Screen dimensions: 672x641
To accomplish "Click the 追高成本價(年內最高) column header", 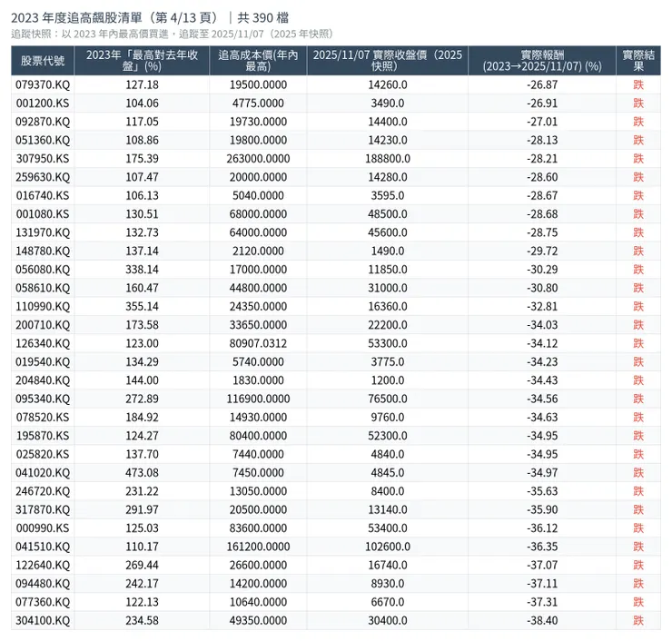I will pyautogui.click(x=258, y=61).
